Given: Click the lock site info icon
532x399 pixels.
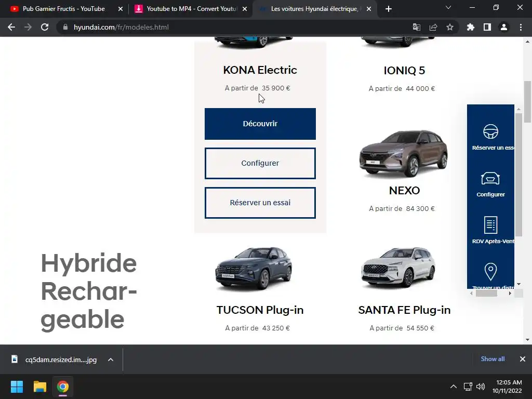Looking at the screenshot, I should [65, 27].
